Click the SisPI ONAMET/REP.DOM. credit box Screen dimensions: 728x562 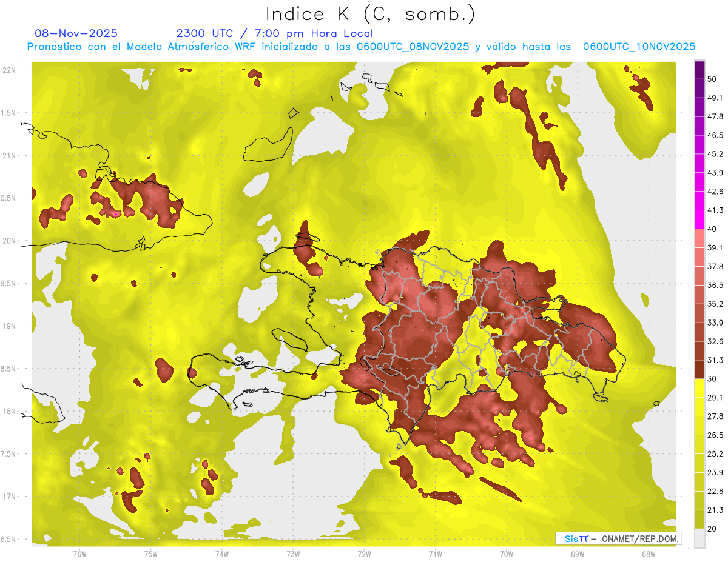[x=619, y=538]
